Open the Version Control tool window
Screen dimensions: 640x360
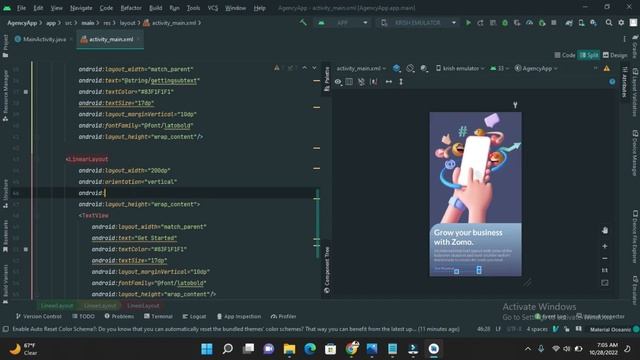point(38,316)
